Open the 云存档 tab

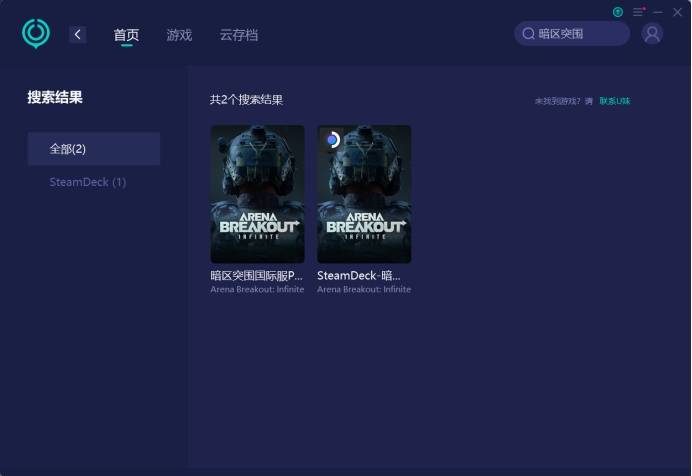tap(239, 35)
